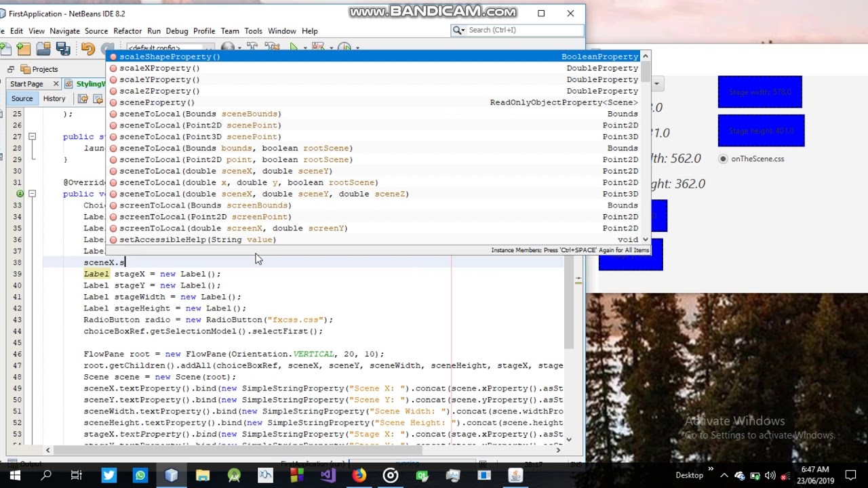This screenshot has width=868, height=488.
Task: Open Android Studio taskbar icon
Action: pyautogui.click(x=234, y=475)
